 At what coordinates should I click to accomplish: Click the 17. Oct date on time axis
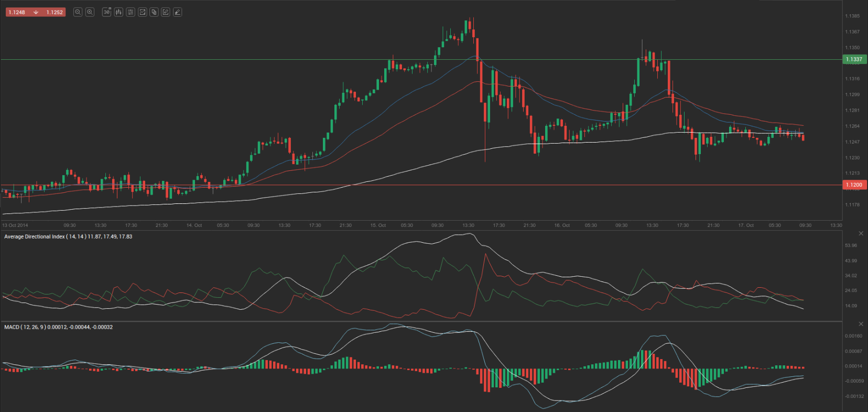pyautogui.click(x=746, y=225)
